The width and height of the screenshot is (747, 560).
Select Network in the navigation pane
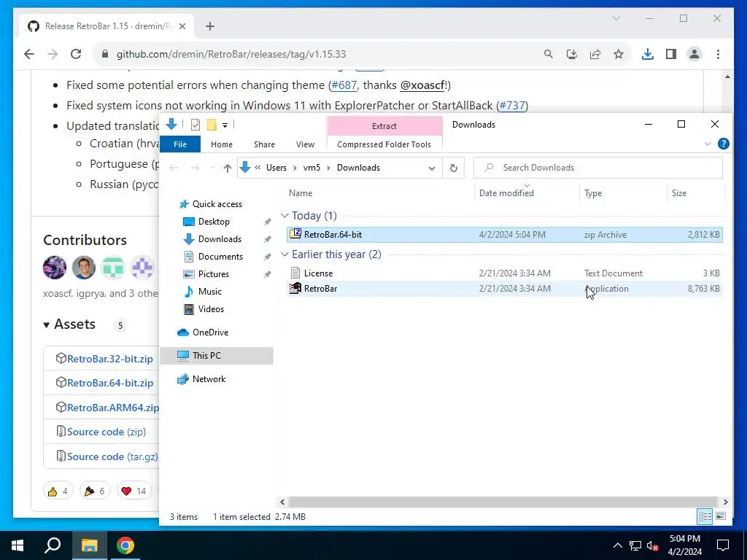209,379
